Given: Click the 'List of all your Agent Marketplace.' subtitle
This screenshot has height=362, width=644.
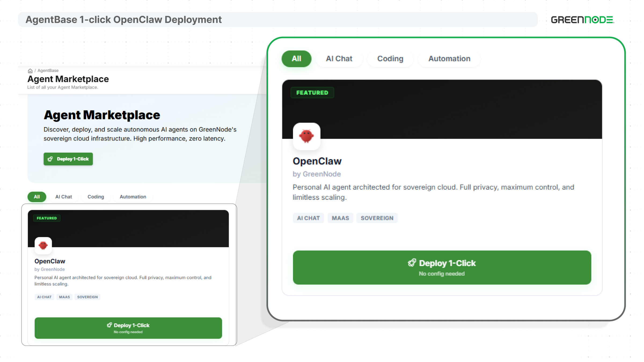Looking at the screenshot, I should (63, 87).
